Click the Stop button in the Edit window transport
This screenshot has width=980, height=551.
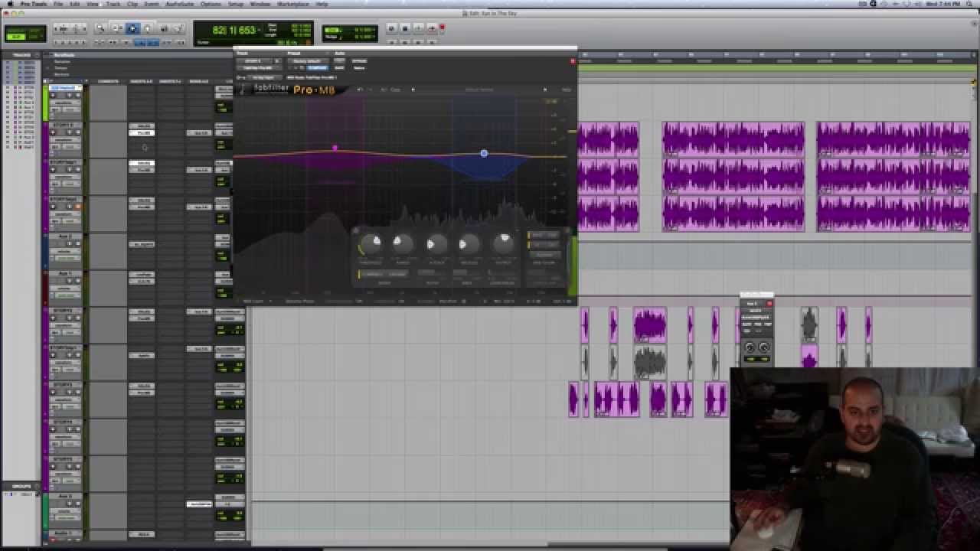pos(405,28)
